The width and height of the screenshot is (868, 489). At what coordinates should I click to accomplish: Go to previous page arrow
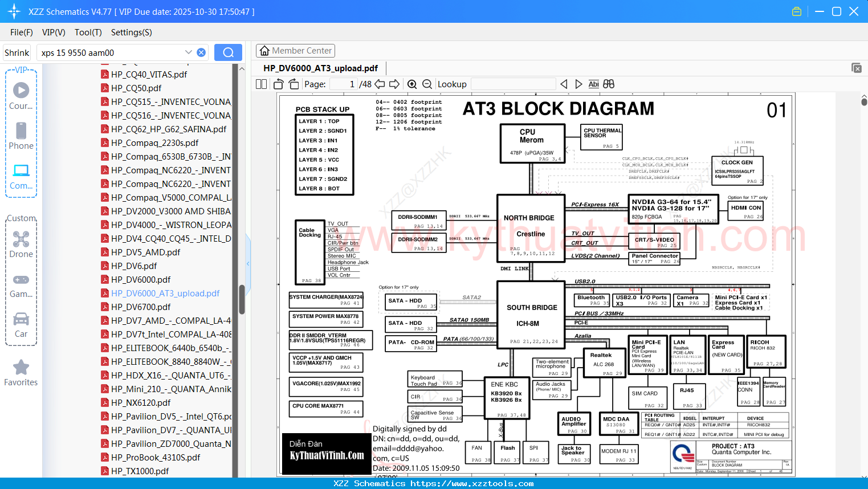tap(380, 84)
